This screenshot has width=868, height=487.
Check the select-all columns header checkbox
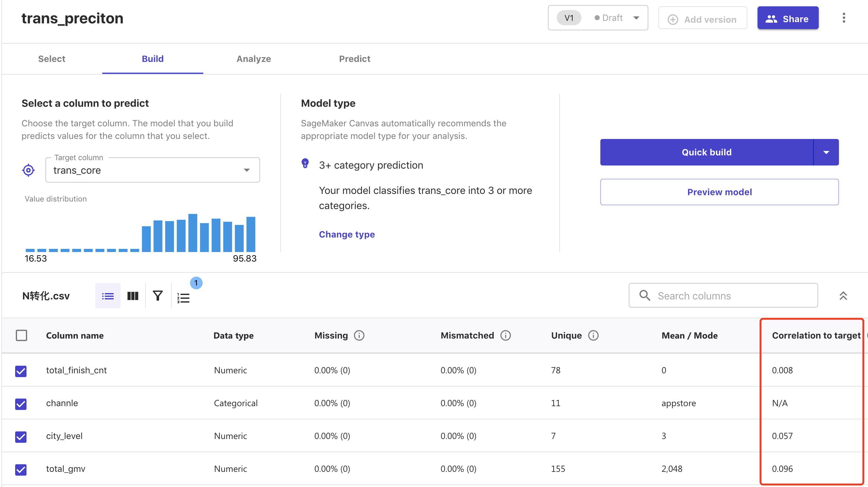[x=21, y=335]
